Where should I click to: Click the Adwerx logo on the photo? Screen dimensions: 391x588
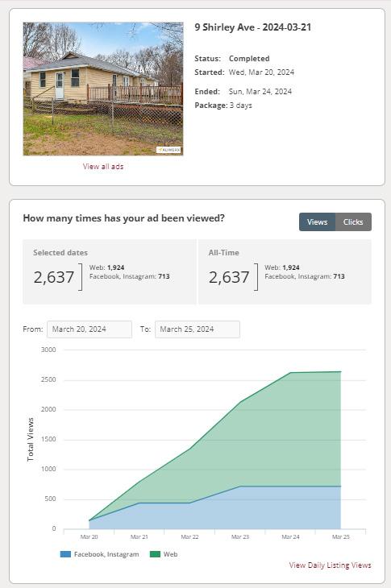pyautogui.click(x=168, y=150)
